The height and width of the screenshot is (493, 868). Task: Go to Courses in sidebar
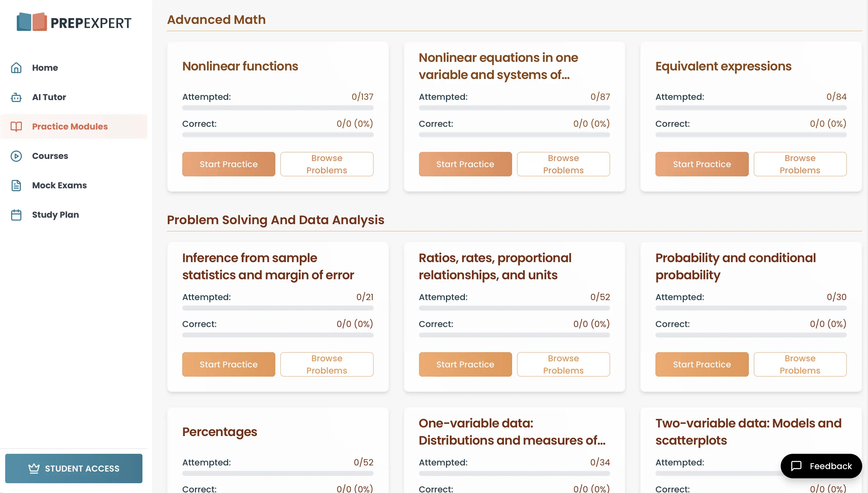74,156
